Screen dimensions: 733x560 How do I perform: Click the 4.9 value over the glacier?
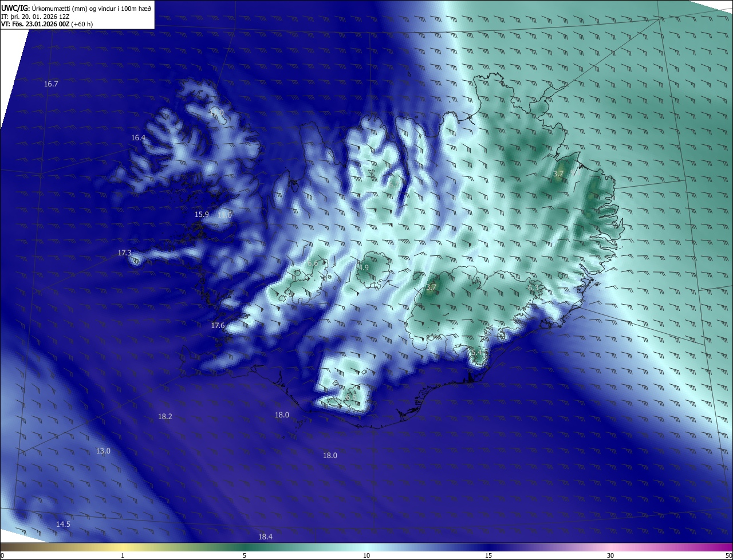pyautogui.click(x=364, y=267)
